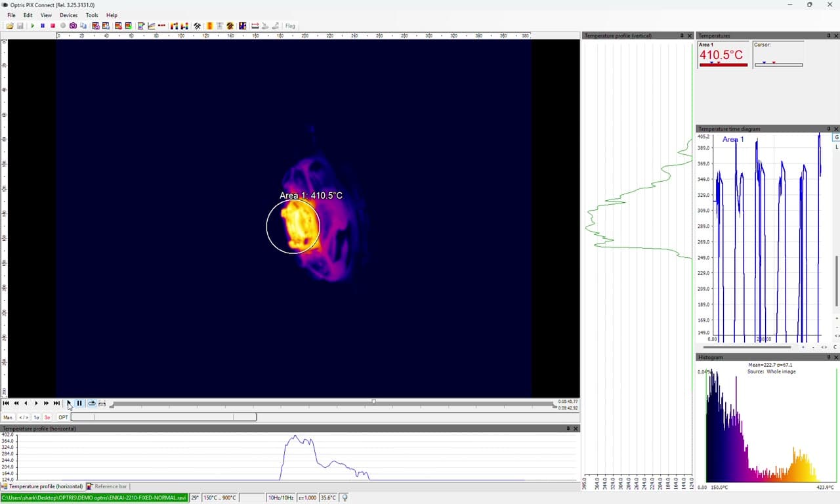
Task: Open the Tools menu
Action: 92,15
